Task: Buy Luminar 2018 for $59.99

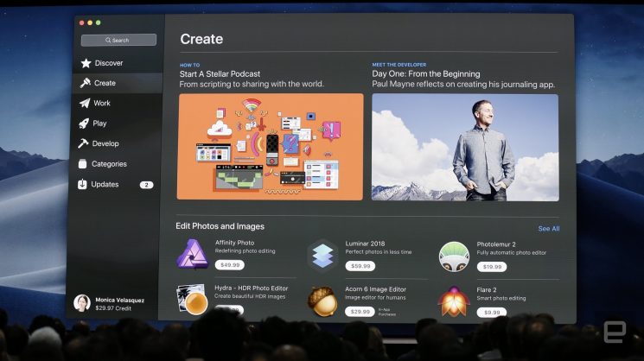Action: [360, 266]
